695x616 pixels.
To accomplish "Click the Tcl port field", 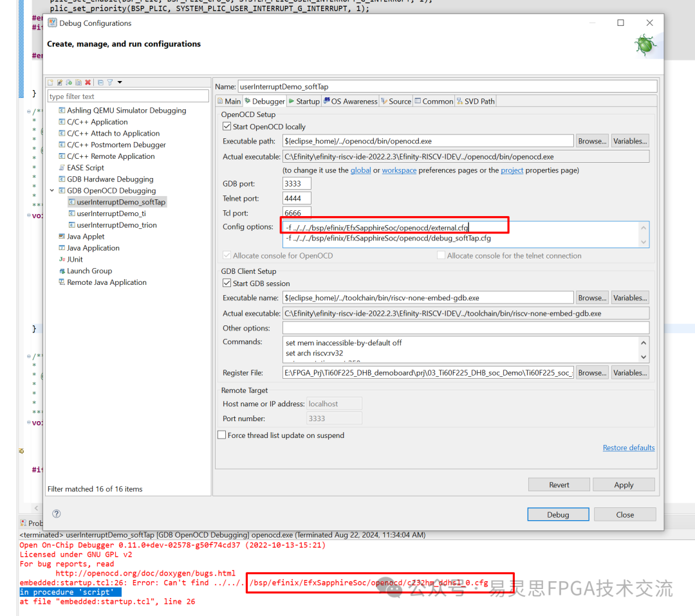I will tap(297, 213).
